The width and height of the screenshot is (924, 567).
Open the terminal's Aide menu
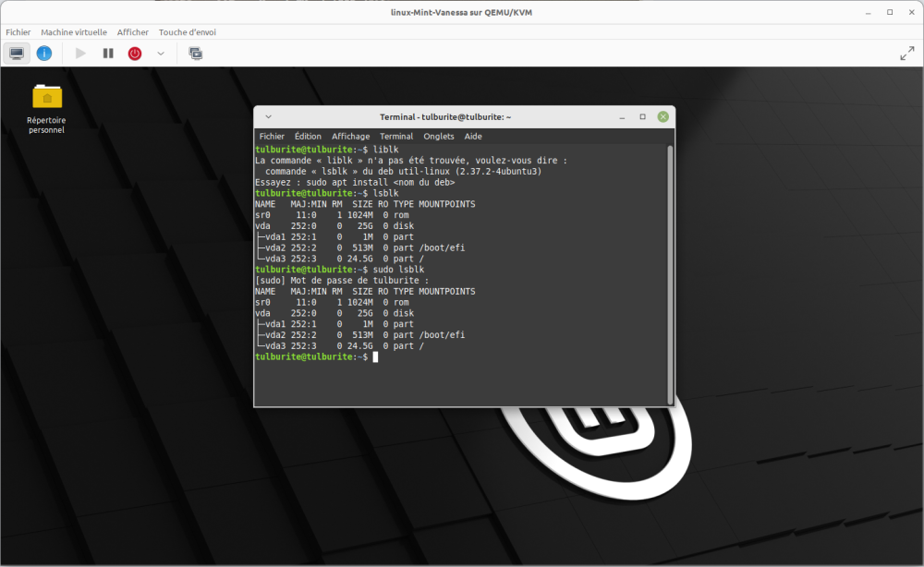(x=473, y=136)
